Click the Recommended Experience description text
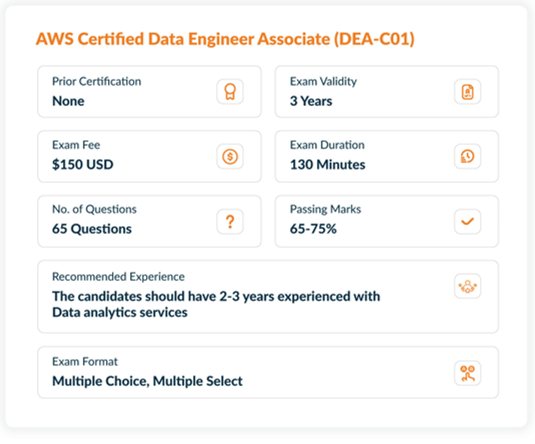 coord(216,304)
